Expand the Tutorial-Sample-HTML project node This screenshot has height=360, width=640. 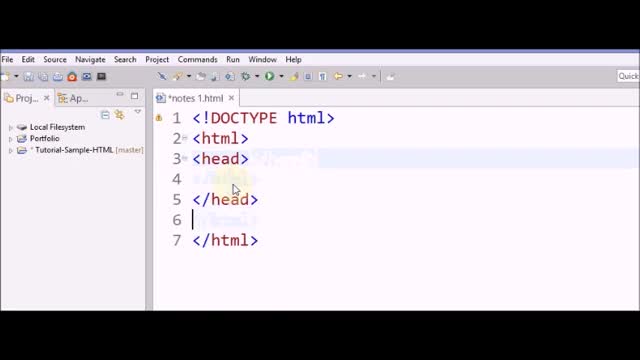11,151
